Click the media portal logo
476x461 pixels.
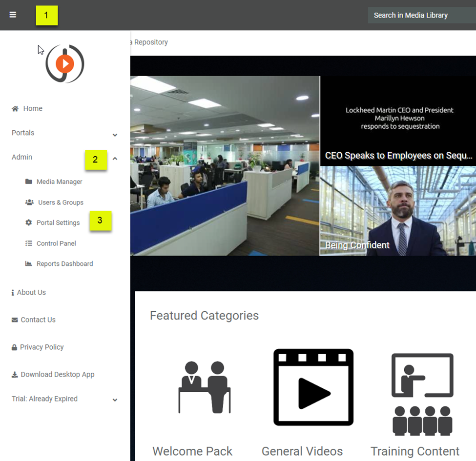pos(65,63)
